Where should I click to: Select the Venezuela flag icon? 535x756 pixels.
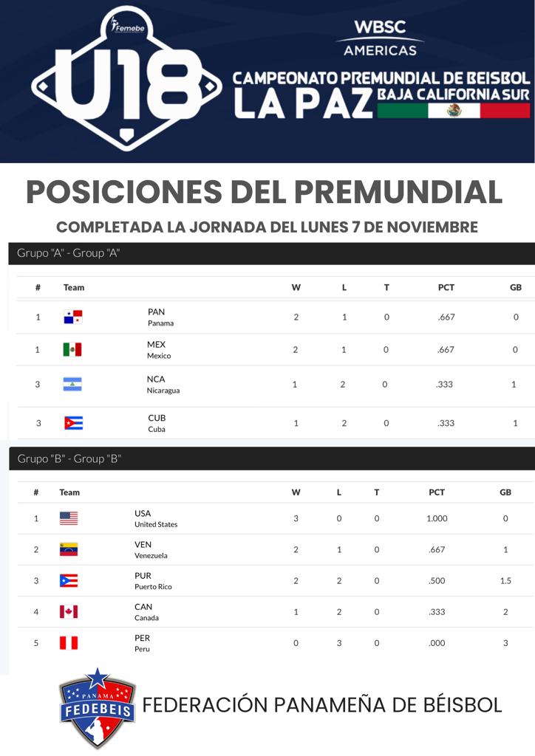pos(69,549)
